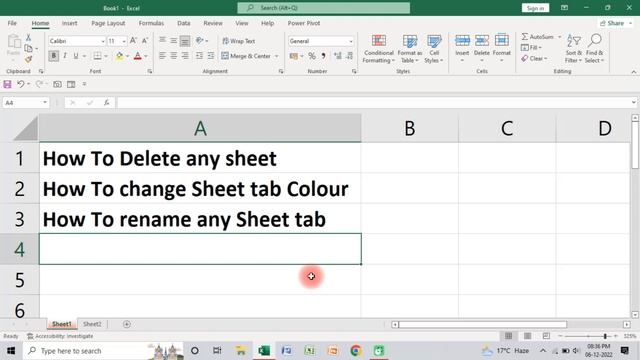Open Find & Select dropdown

[594, 49]
